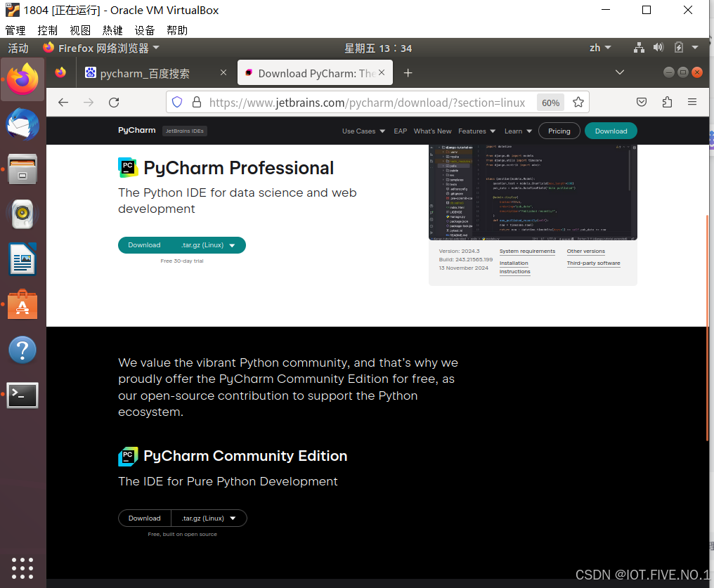The width and height of the screenshot is (714, 588).
Task: Download PyCharm Community Edition
Action: pyautogui.click(x=144, y=518)
